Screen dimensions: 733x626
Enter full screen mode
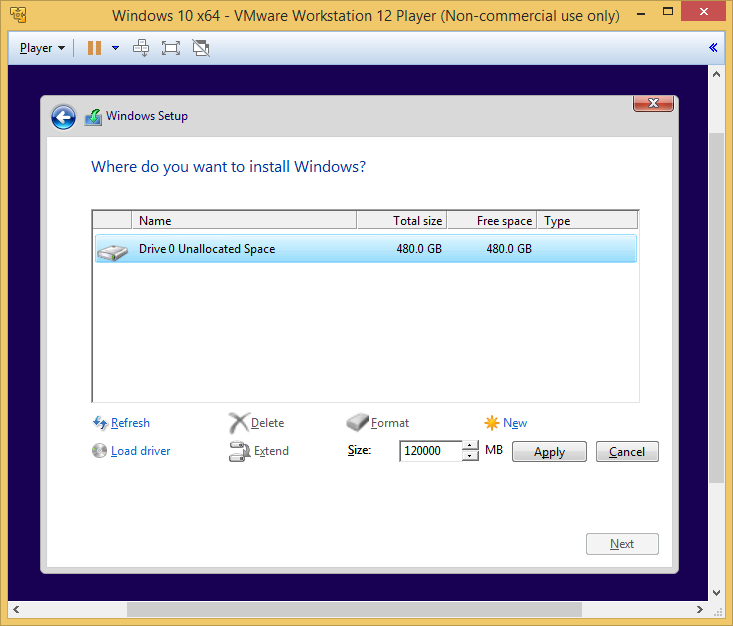coord(171,48)
